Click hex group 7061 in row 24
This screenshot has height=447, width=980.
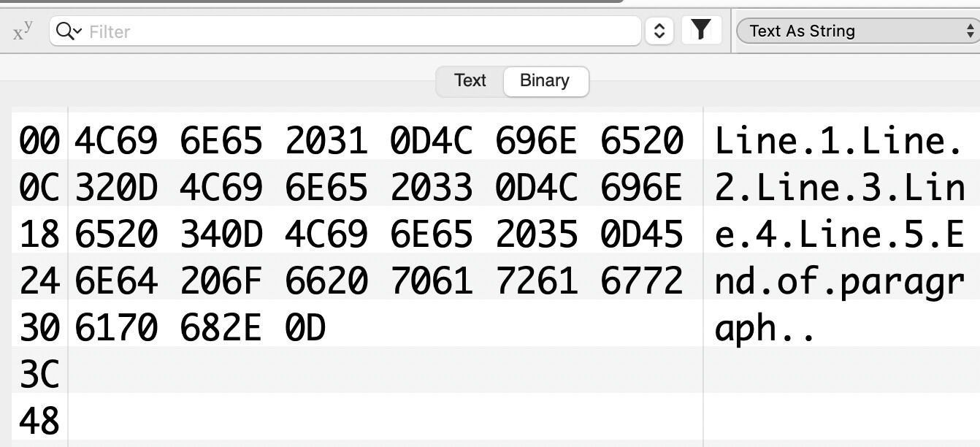coord(432,281)
